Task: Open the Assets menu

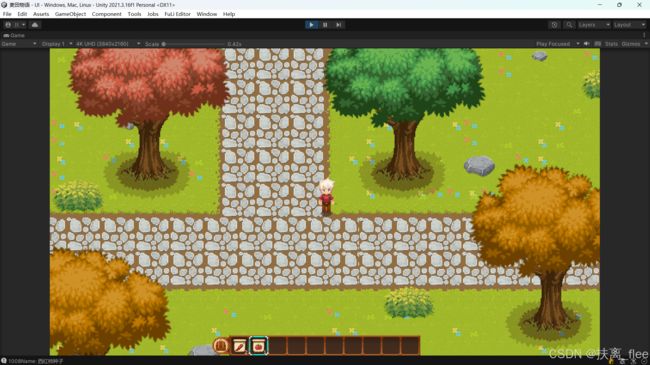Action: tap(41, 14)
